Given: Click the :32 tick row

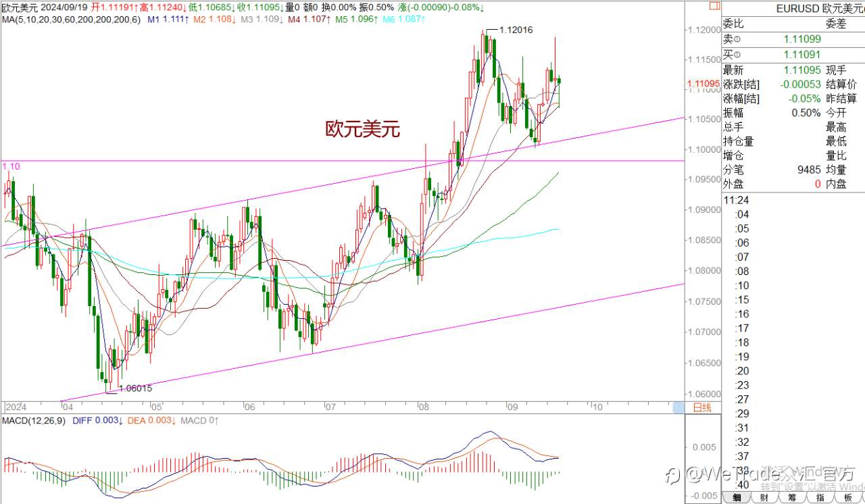Looking at the screenshot, I should pyautogui.click(x=741, y=442).
